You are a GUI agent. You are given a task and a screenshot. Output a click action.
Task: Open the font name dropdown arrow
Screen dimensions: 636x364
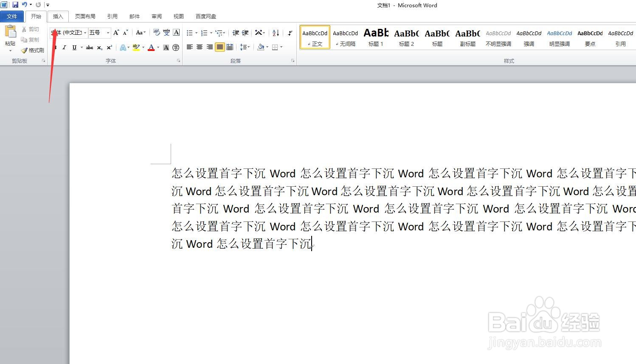[x=85, y=33]
